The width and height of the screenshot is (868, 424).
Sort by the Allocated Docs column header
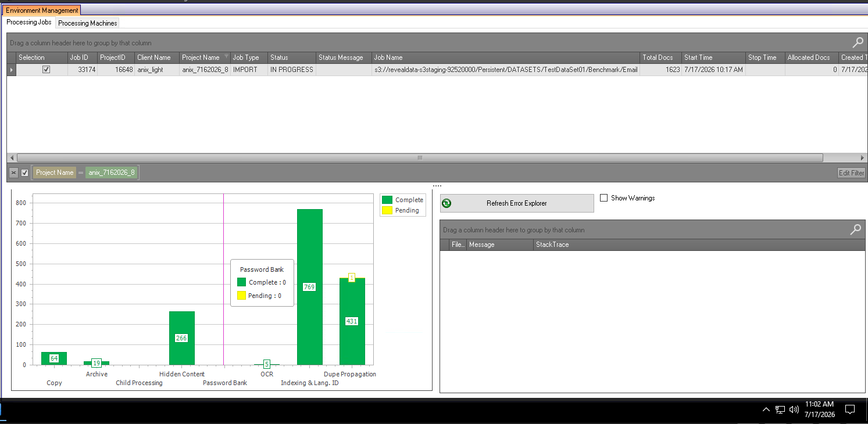click(x=812, y=58)
